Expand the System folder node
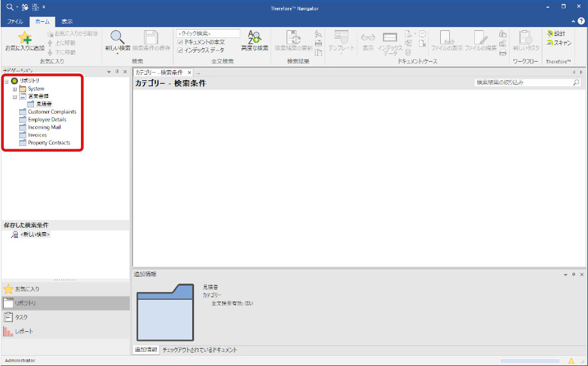 tap(15, 89)
